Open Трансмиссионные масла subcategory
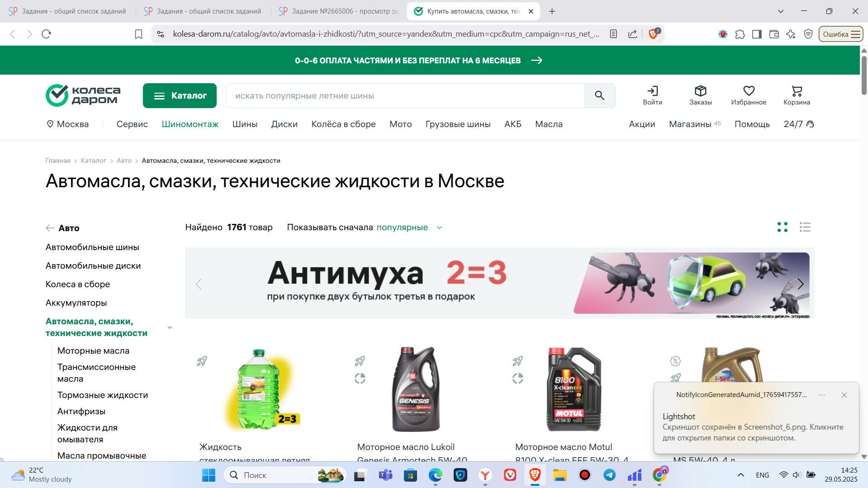This screenshot has width=868, height=488. pos(96,373)
